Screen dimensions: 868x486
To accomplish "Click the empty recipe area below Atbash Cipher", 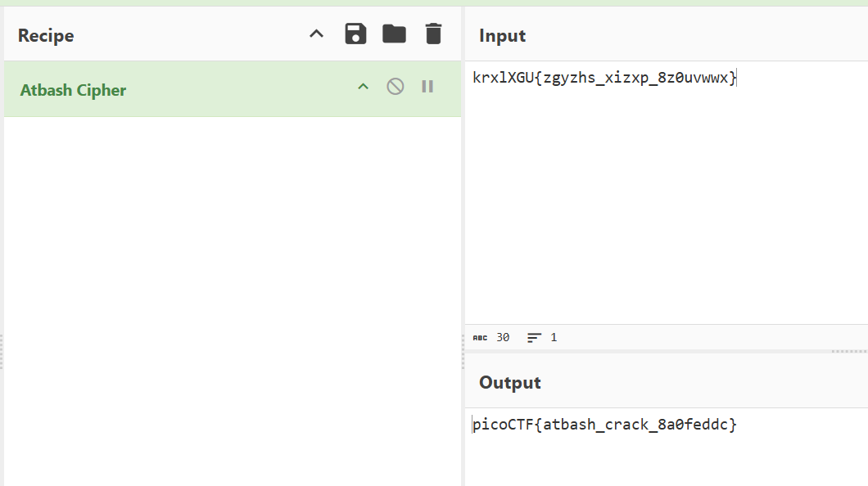I will [x=233, y=295].
